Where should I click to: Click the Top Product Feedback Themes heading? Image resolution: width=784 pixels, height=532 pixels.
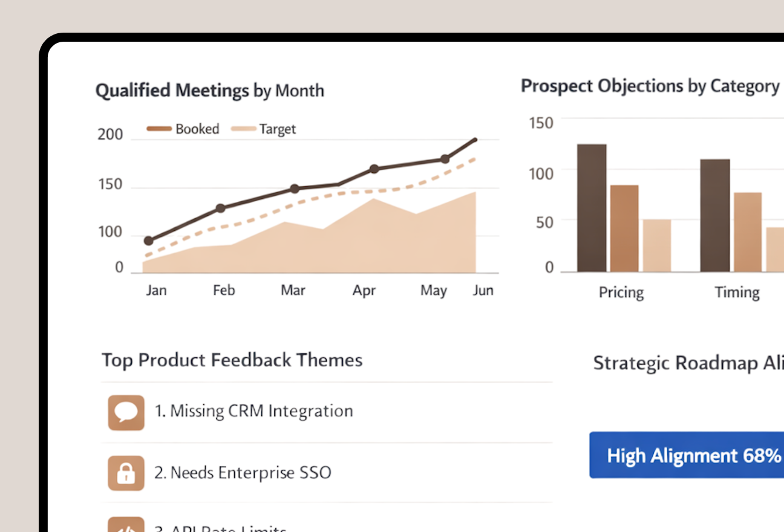tap(232, 360)
